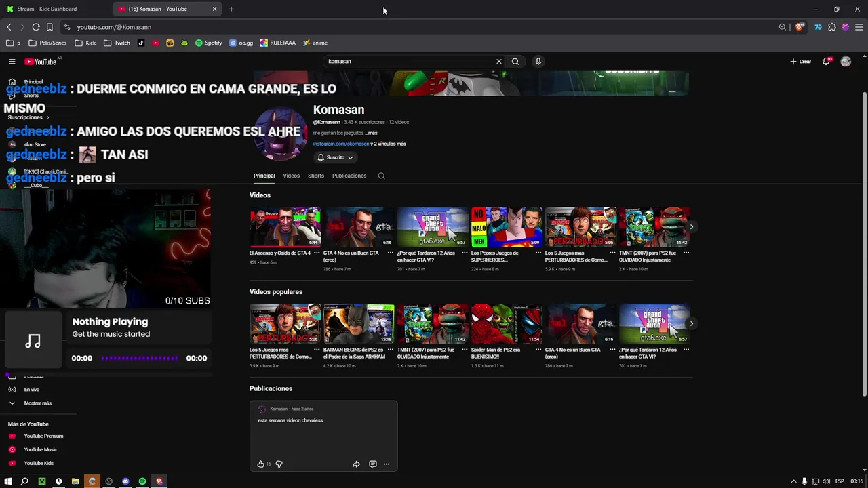Start voice search with the microphone icon
868x488 pixels.
[538, 62]
